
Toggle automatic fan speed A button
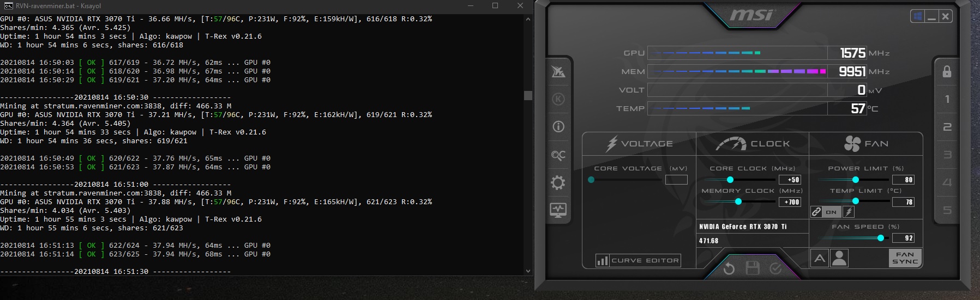click(820, 258)
